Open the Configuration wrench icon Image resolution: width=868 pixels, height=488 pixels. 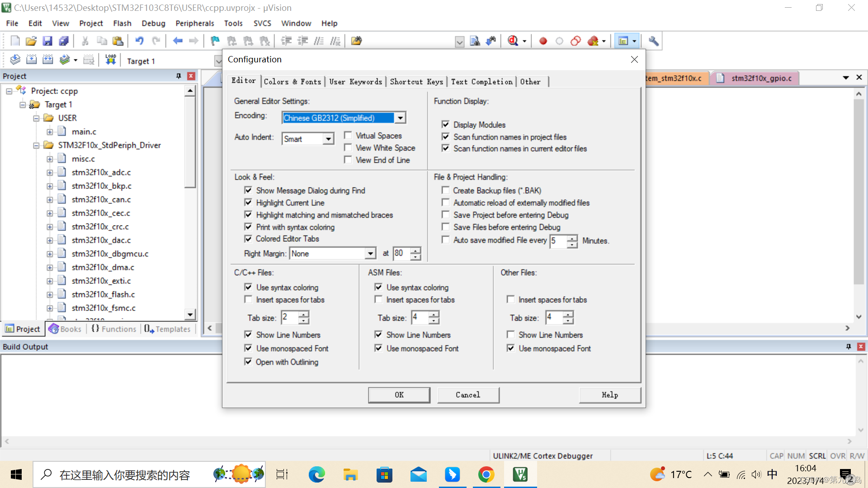(x=653, y=41)
